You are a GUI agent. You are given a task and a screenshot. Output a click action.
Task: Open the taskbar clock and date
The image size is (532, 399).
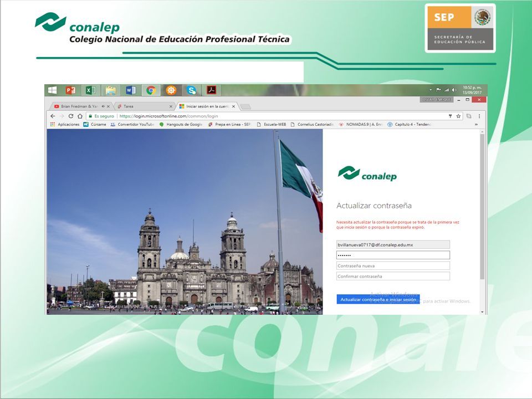[472, 90]
